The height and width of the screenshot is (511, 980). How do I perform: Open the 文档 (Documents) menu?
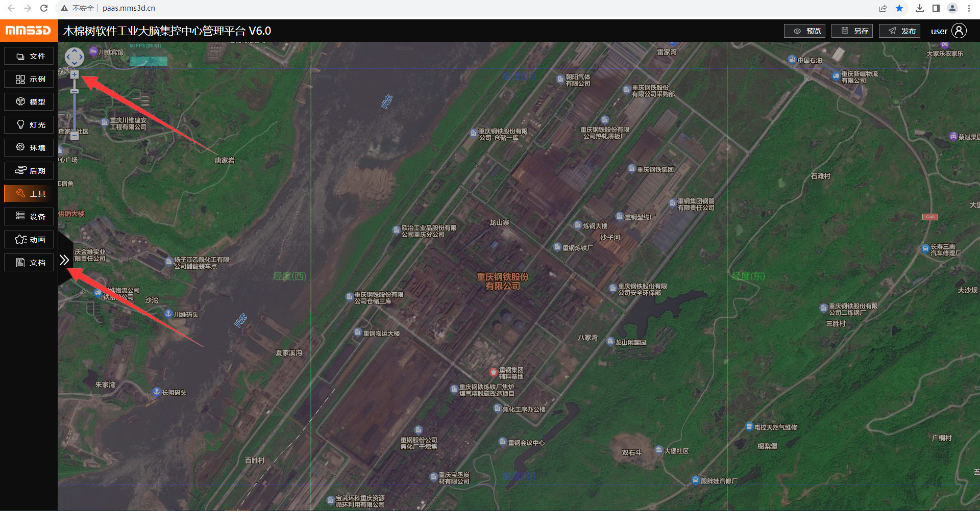29,263
